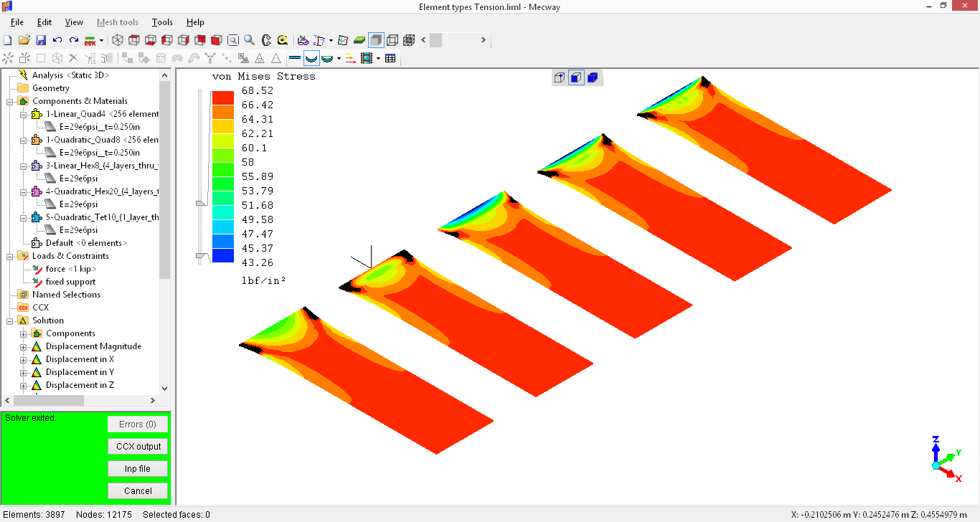980x522 pixels.
Task: Select the magnifier zoom tool
Action: tap(249, 40)
